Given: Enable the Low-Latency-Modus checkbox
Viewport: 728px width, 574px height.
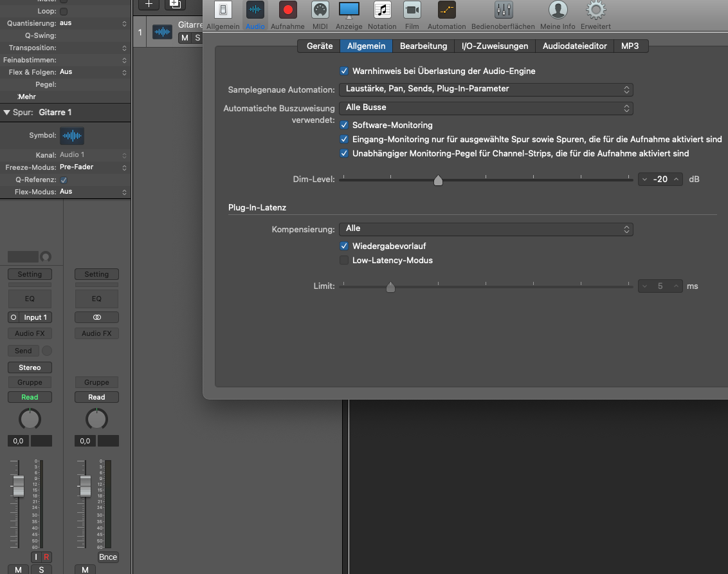Looking at the screenshot, I should click(344, 261).
